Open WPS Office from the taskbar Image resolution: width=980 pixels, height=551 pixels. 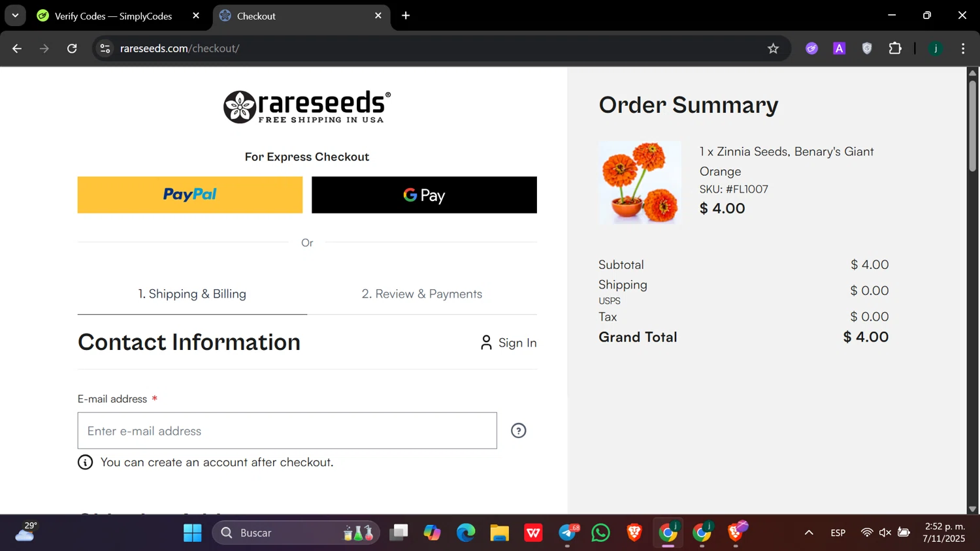click(x=533, y=533)
